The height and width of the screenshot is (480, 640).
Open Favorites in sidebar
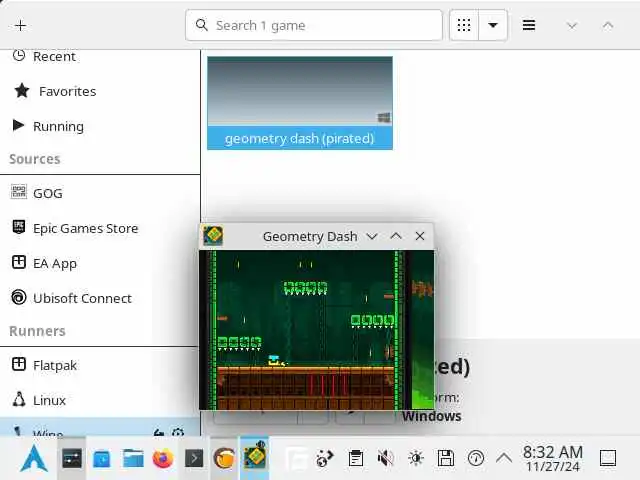[100, 91]
